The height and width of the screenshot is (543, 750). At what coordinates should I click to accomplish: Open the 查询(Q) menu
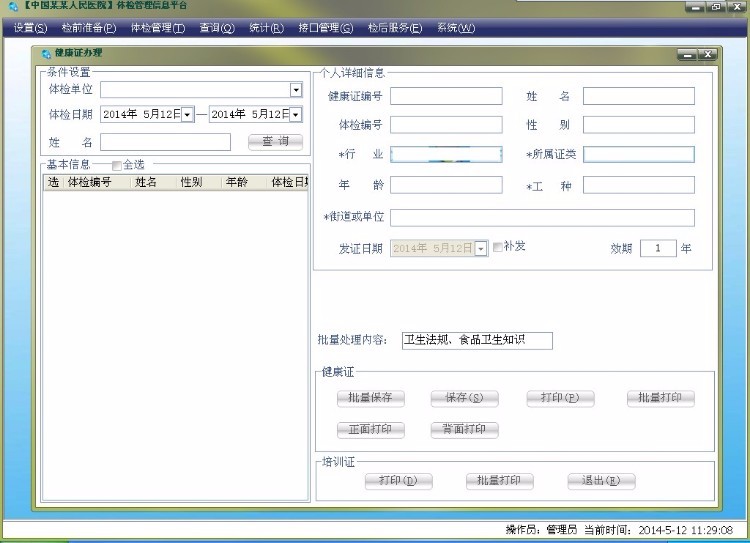[217, 28]
